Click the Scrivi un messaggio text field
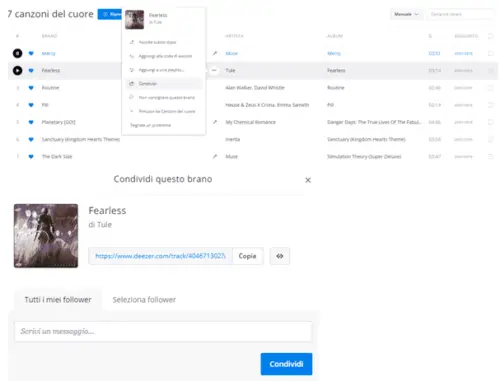The height and width of the screenshot is (381, 500). pos(163,331)
